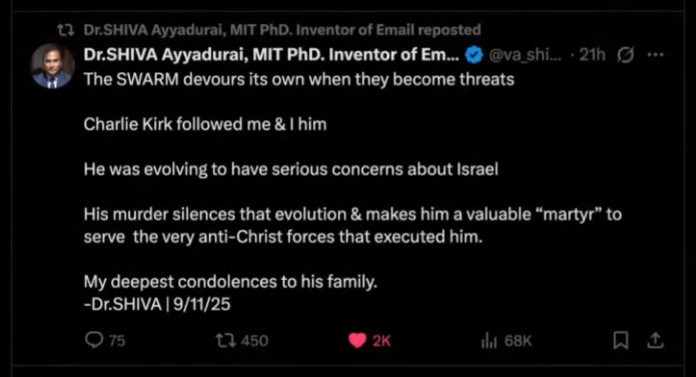Select the 75 replies count
Image resolution: width=696 pixels, height=377 pixels.
coord(117,341)
